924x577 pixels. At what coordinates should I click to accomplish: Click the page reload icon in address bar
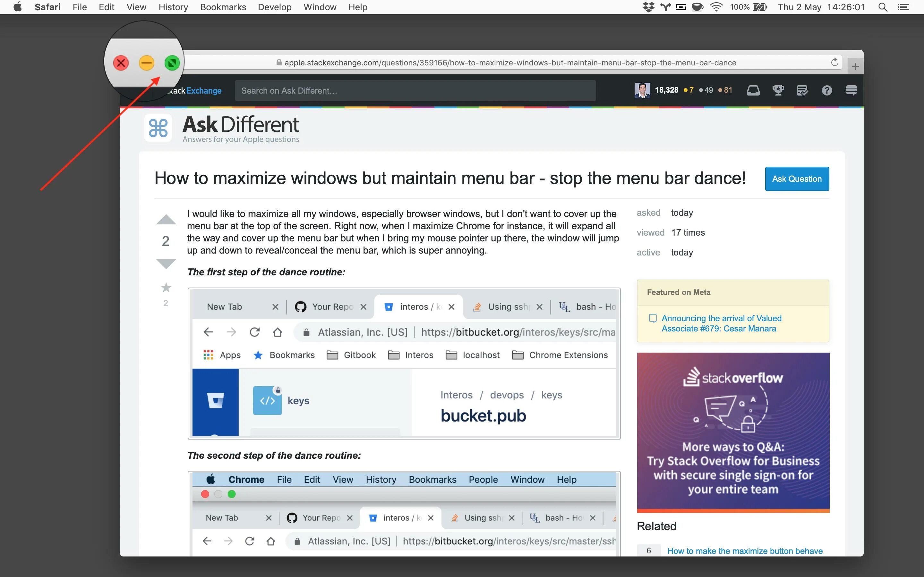[834, 63]
